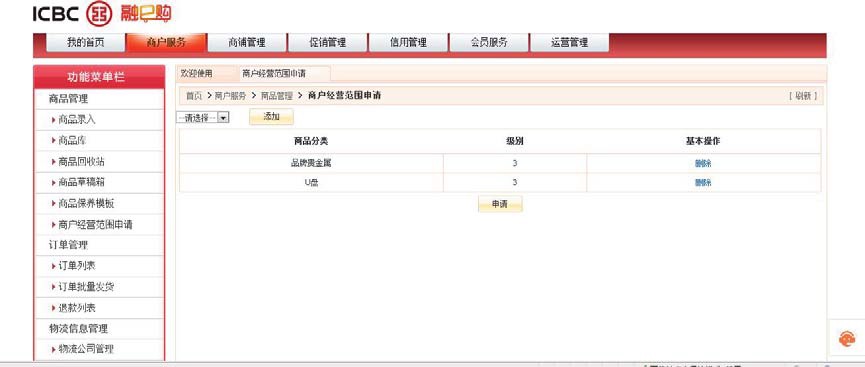
Task: Click the ICBC red circular logo
Action: click(x=99, y=14)
